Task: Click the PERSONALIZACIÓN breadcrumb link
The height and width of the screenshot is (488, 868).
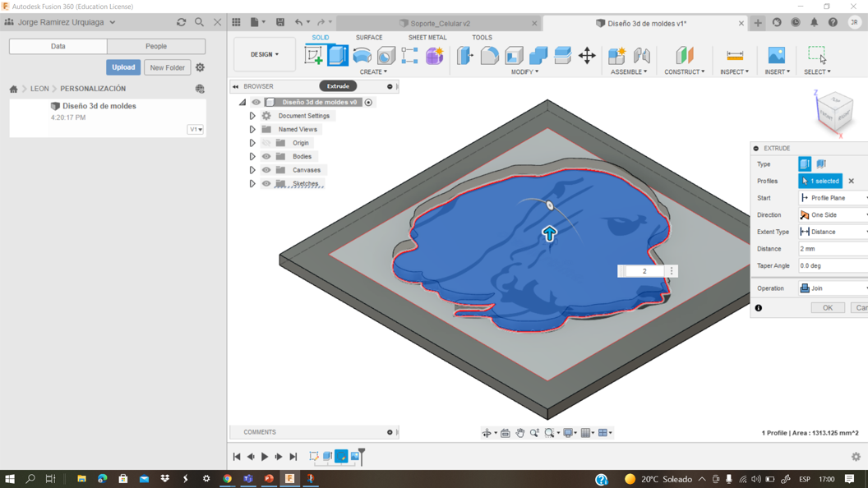Action: pos(93,89)
